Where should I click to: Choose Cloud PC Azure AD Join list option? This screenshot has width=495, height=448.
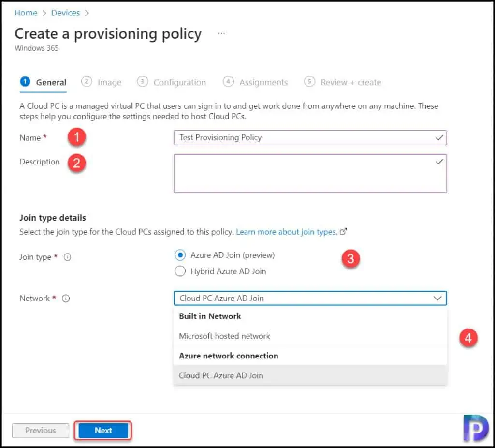click(x=310, y=375)
